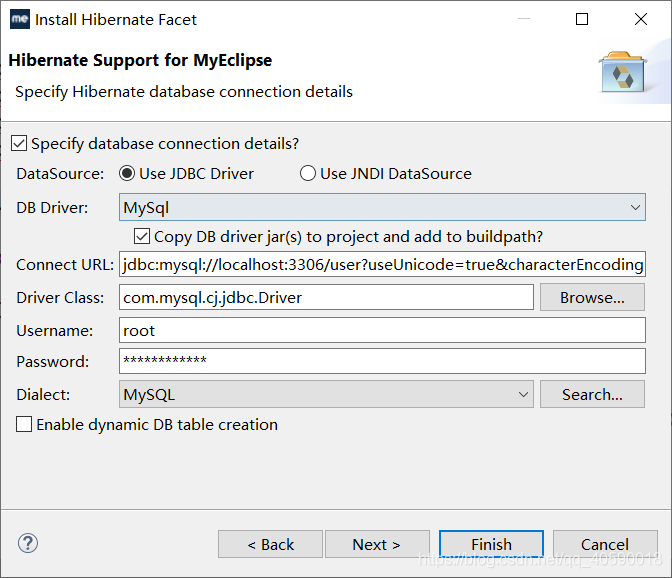The height and width of the screenshot is (578, 672).
Task: Cancel the Install Hibernate Facet wizard
Action: point(605,544)
